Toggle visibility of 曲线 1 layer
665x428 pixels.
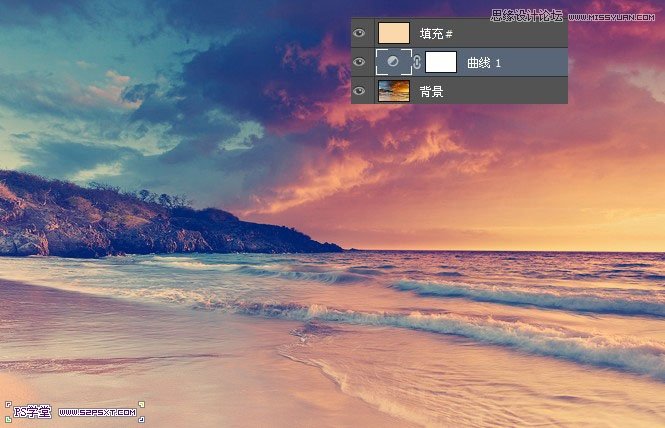pyautogui.click(x=359, y=62)
